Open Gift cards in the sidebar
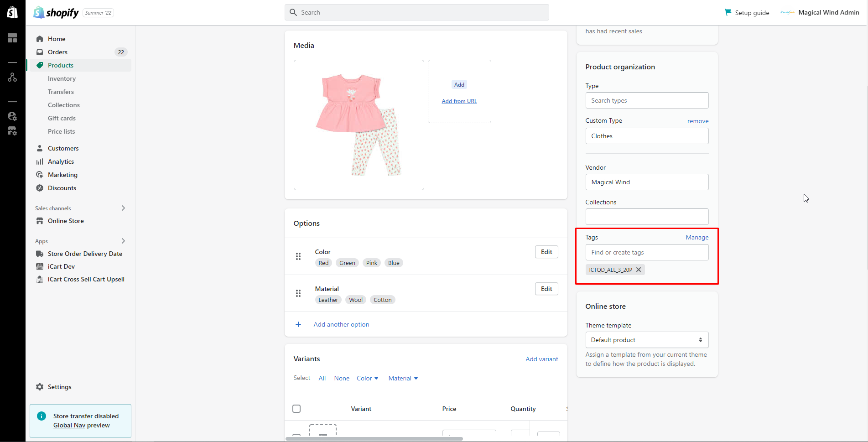Screen dimensions: 868x442 click(x=62, y=118)
